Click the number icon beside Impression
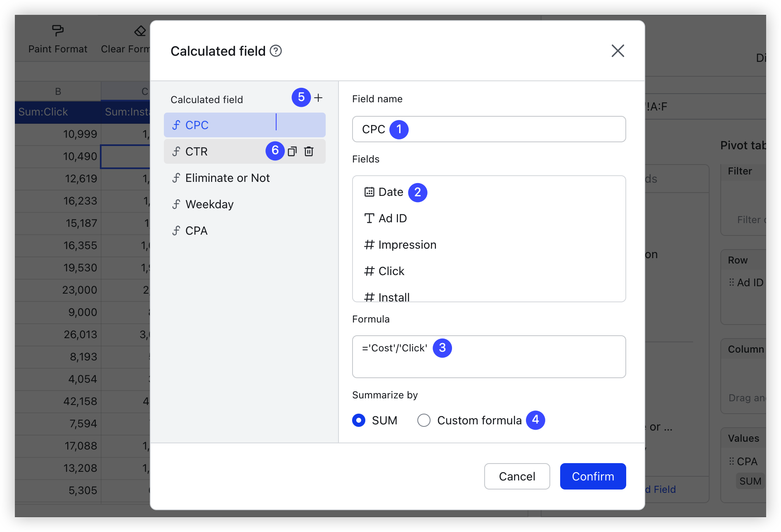Viewport: 781px width, 532px height. (369, 244)
